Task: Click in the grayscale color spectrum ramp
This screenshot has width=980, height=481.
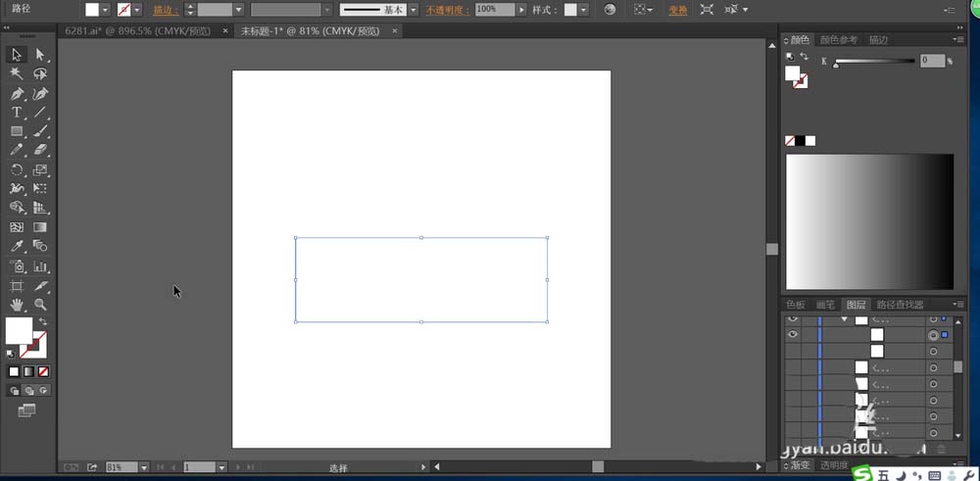Action: [x=869, y=221]
